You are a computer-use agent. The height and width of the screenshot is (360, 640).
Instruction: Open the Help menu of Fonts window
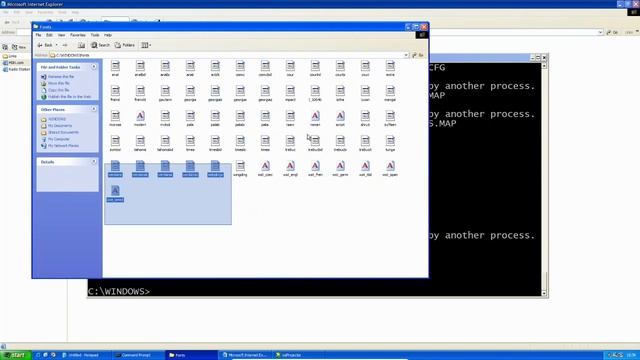click(108, 35)
